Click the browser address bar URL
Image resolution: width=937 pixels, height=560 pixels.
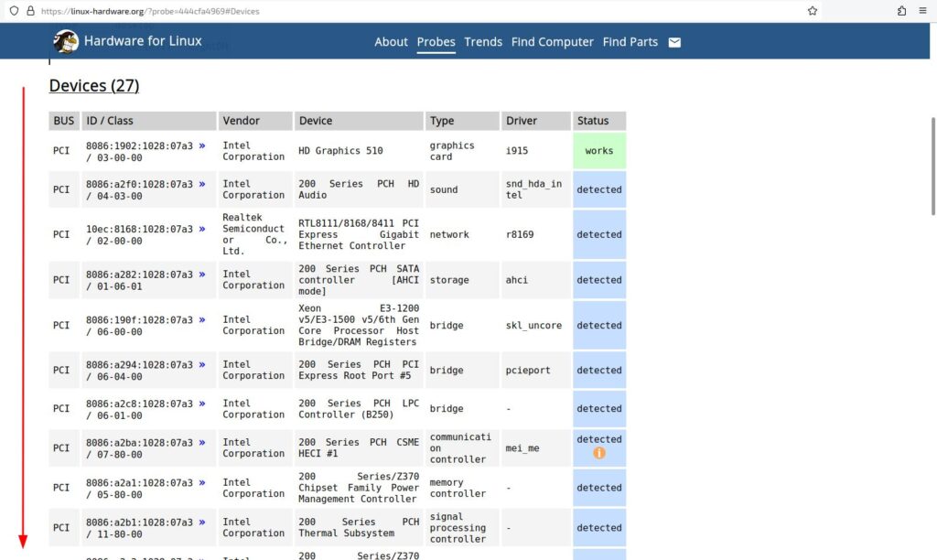[x=150, y=11]
